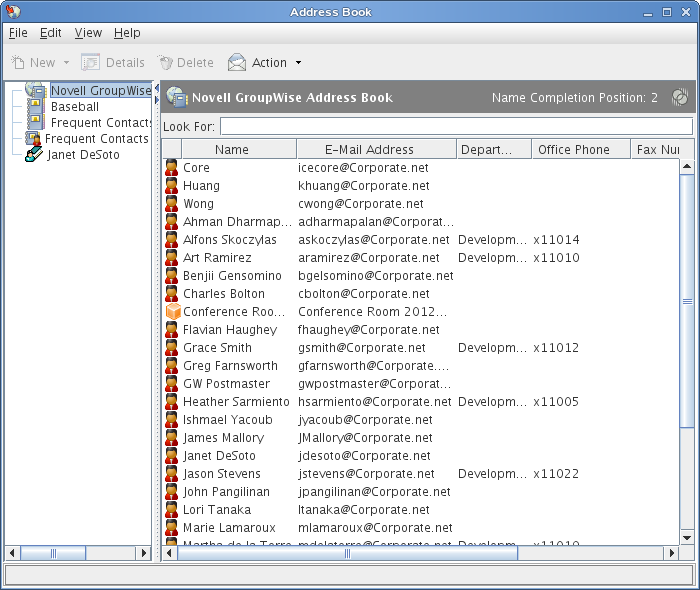Click office phone x11022
Screen dimensions: 700x590
[556, 473]
